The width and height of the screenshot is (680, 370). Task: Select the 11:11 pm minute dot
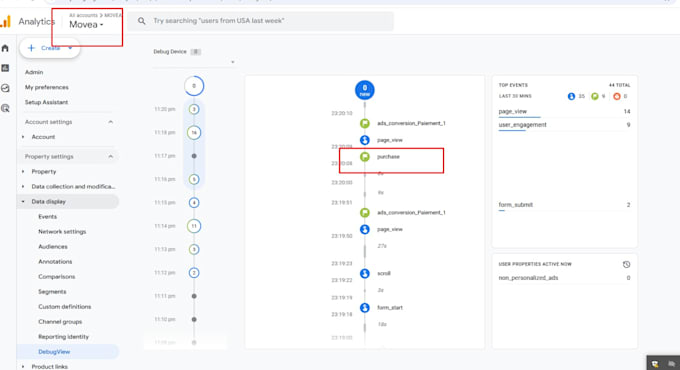[x=194, y=296]
